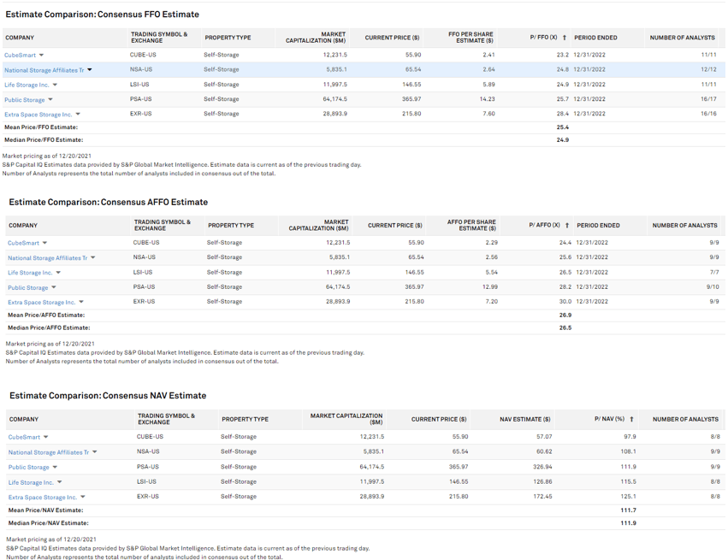Open Extra Space Storage link in FFO table
Screen dimensions: 728x560
click(38, 114)
